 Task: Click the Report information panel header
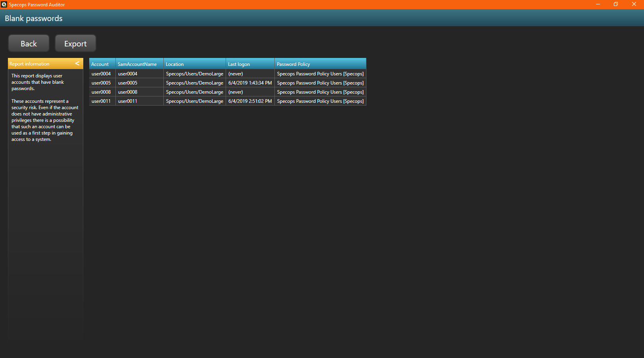[40, 64]
